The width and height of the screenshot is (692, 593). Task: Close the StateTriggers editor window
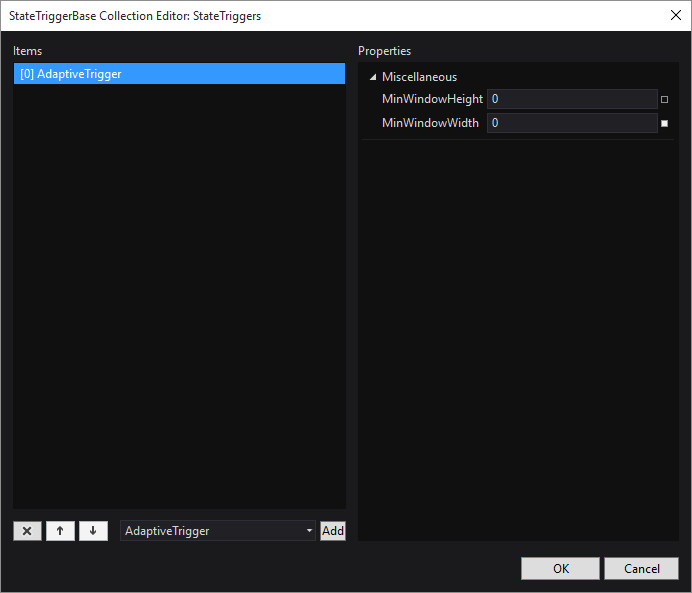(676, 15)
